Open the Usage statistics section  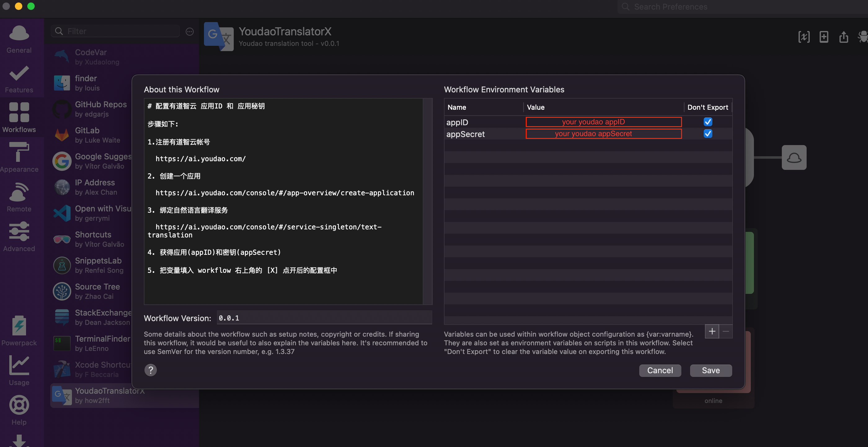(x=19, y=370)
